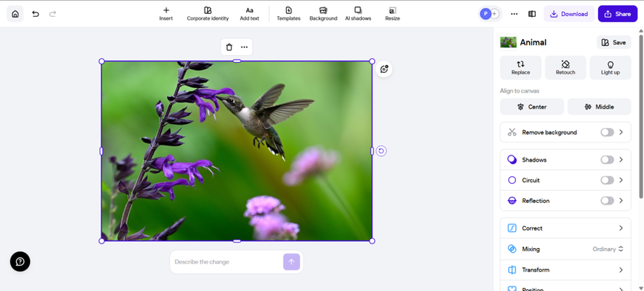Delete the selected image with trash icon
The width and height of the screenshot is (644, 291).
coord(229,47)
